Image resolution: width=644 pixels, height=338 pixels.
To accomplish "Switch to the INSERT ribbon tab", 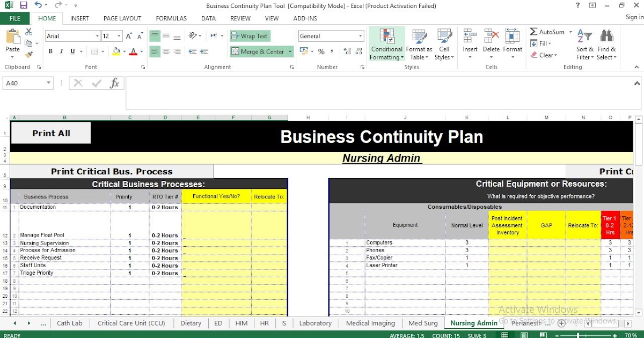I will [80, 18].
